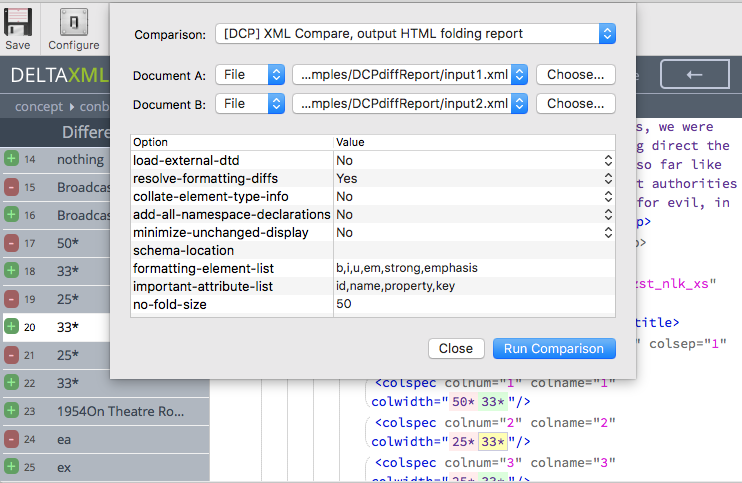The image size is (742, 483).
Task: Toggle the load-external-dtd value stepper
Action: coord(607,160)
